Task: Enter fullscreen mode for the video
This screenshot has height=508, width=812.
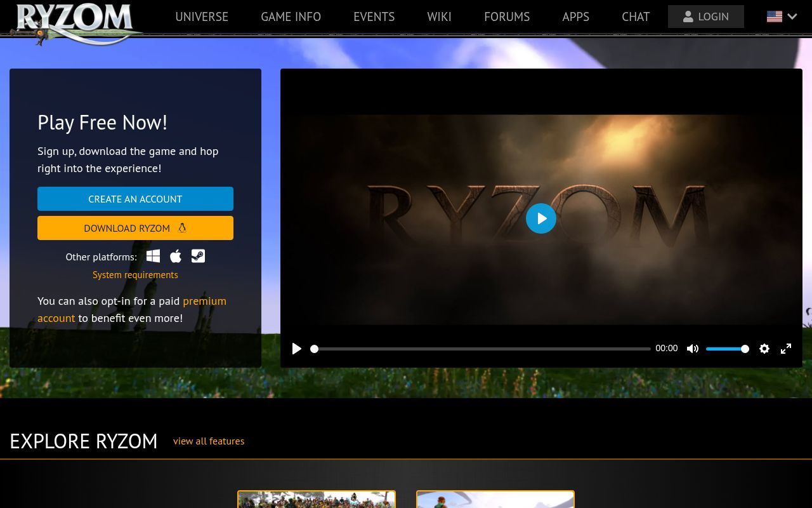Action: point(786,349)
